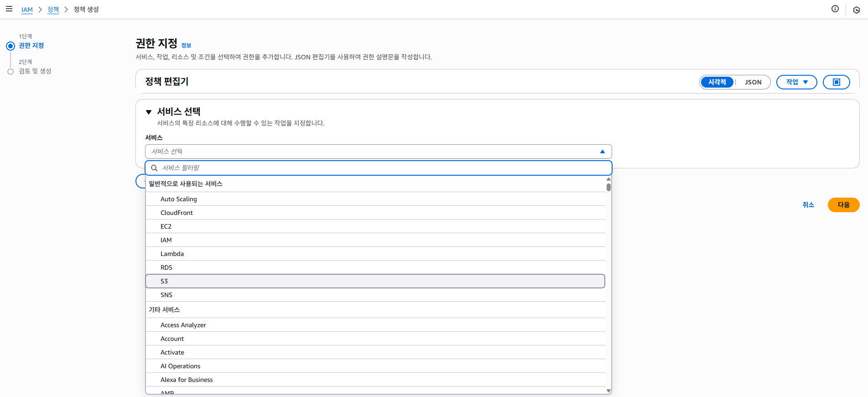Collapse the 서비스 선택 section
Image resolution: width=868 pixels, height=397 pixels.
tap(149, 112)
